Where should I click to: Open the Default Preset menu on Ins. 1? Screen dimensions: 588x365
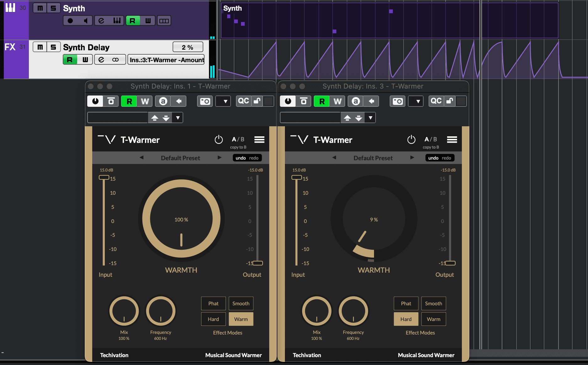coord(180,158)
